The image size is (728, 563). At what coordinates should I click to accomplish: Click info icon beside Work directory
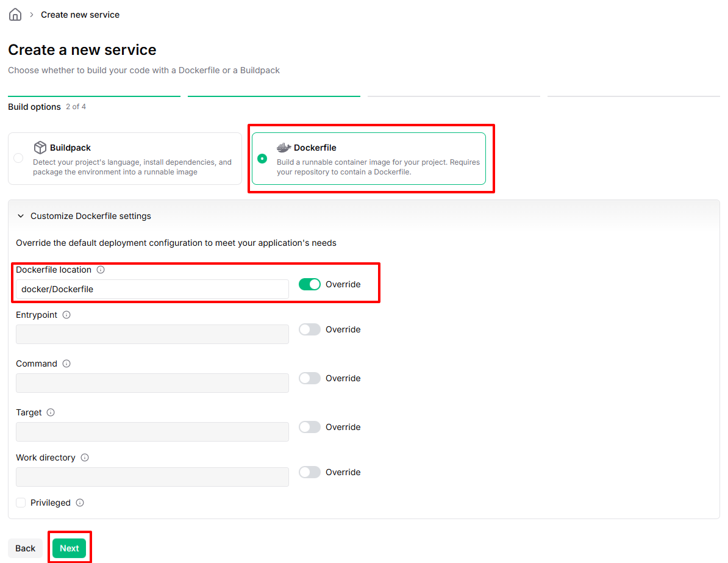85,457
